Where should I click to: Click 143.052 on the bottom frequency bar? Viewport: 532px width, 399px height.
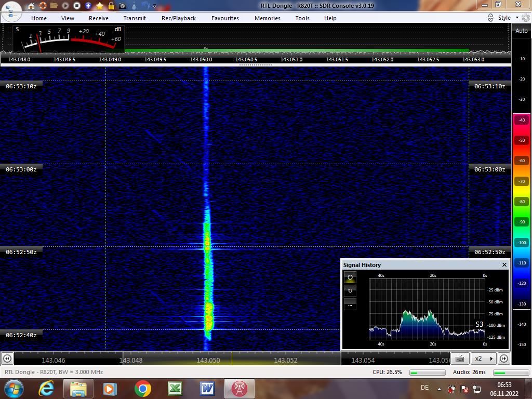click(286, 361)
